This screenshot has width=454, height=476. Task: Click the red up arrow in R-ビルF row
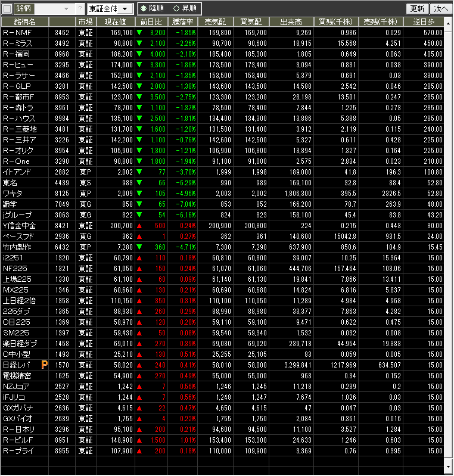[x=139, y=440]
